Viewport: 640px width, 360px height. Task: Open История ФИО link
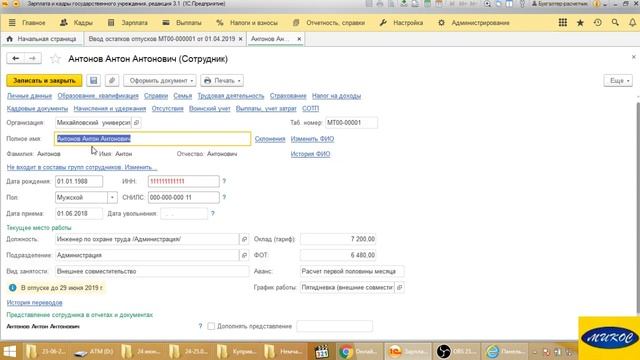click(x=310, y=154)
